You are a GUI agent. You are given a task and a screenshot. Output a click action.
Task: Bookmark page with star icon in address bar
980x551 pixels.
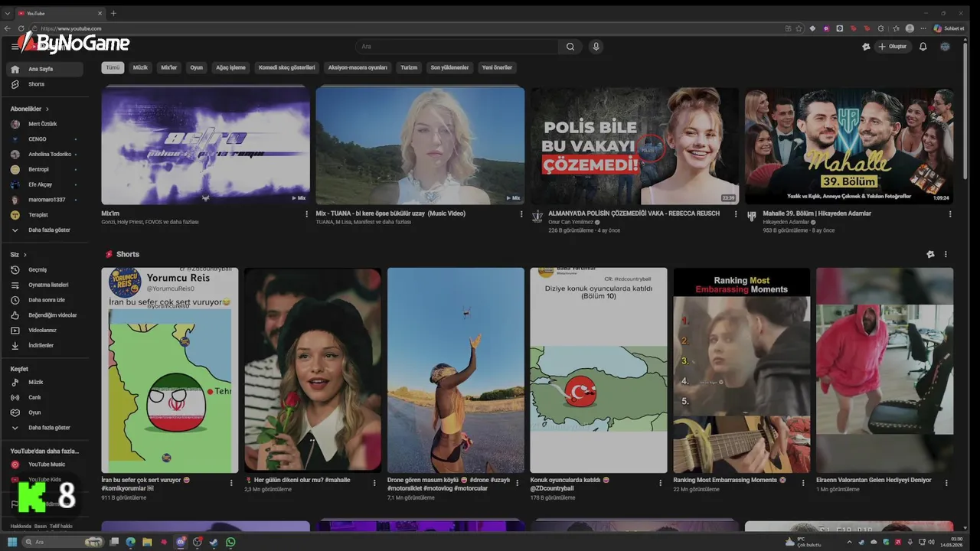(799, 28)
